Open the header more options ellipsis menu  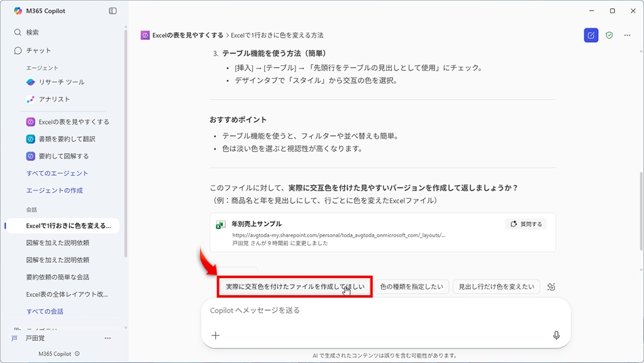(627, 35)
